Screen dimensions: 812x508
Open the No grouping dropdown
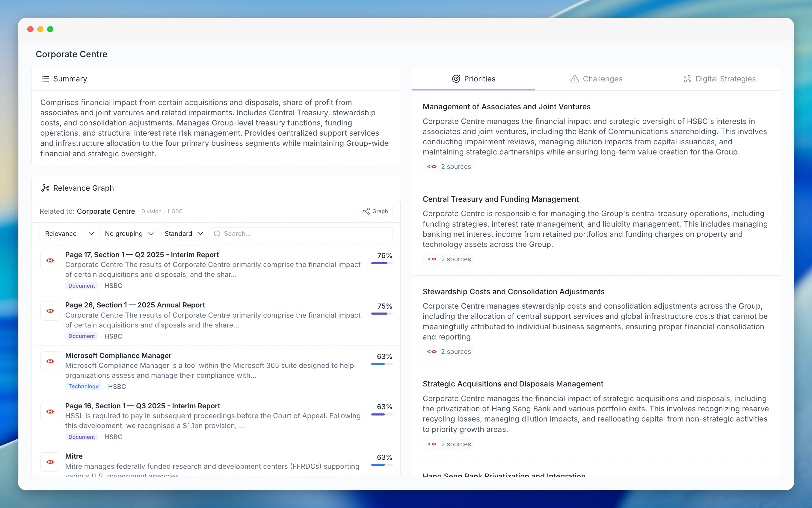click(127, 233)
